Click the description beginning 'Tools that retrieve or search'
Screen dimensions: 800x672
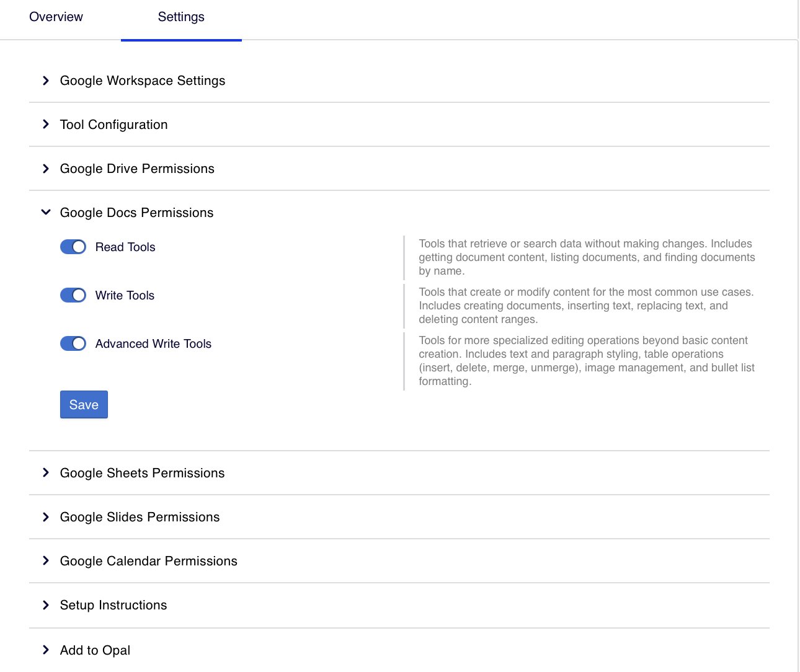pyautogui.click(x=587, y=257)
